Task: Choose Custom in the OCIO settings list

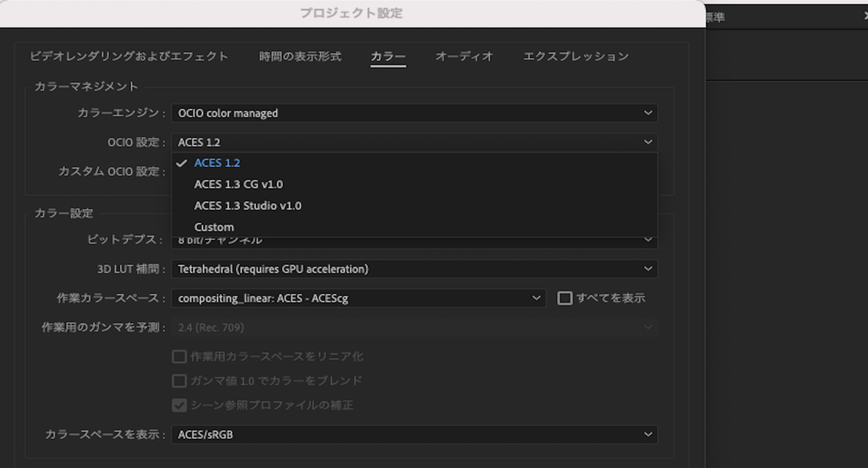Action: [x=214, y=227]
